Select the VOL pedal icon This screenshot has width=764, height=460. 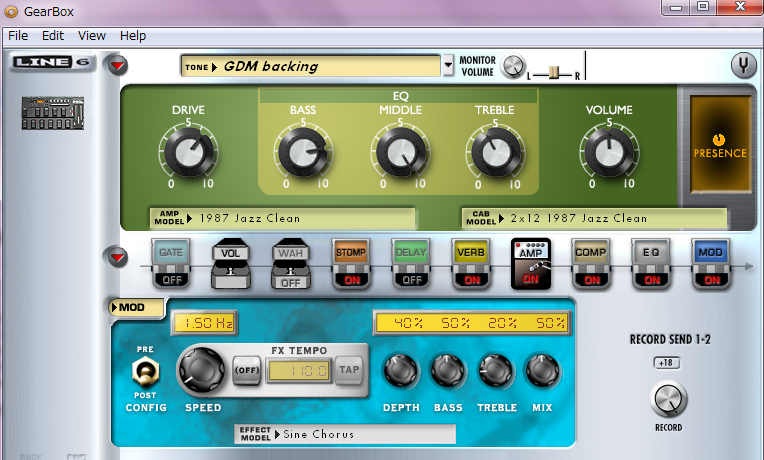click(231, 263)
